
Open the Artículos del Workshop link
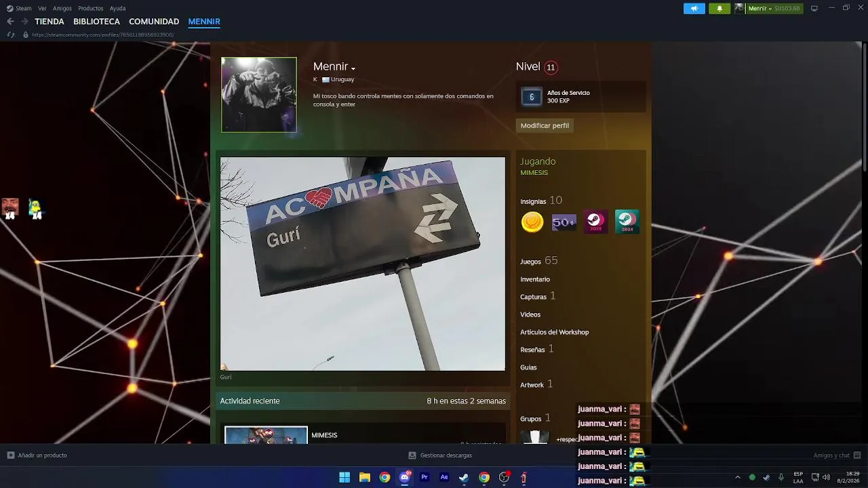[x=555, y=332]
